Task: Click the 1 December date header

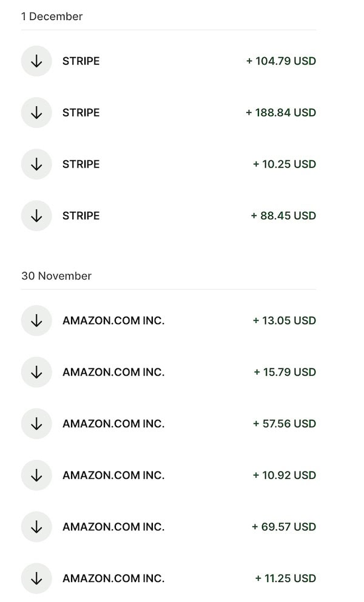Action: [x=52, y=16]
